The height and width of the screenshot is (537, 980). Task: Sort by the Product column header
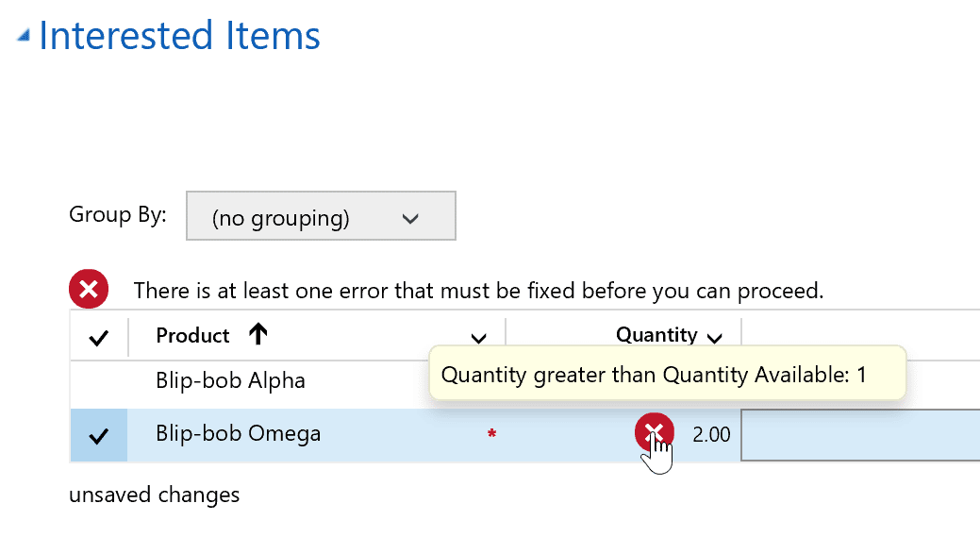192,336
